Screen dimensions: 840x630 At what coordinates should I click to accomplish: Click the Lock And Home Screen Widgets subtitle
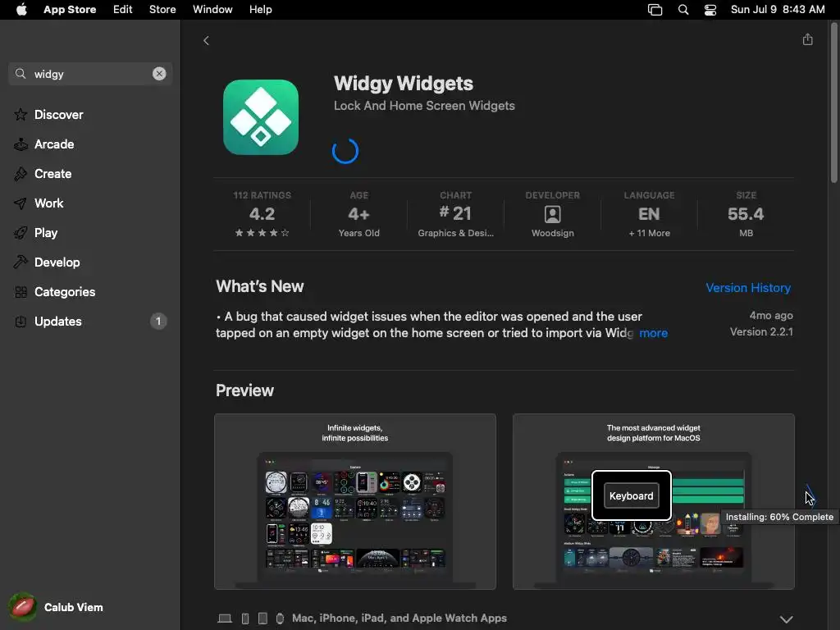[424, 106]
